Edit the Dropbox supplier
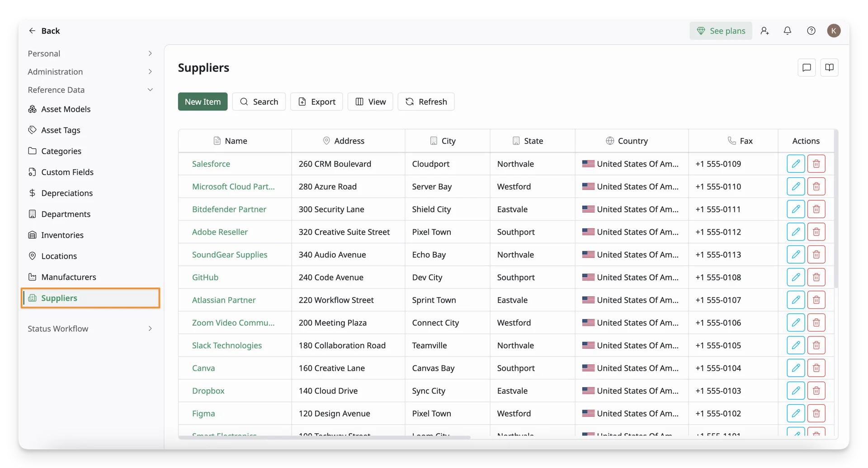This screenshot has height=468, width=868. [796, 390]
